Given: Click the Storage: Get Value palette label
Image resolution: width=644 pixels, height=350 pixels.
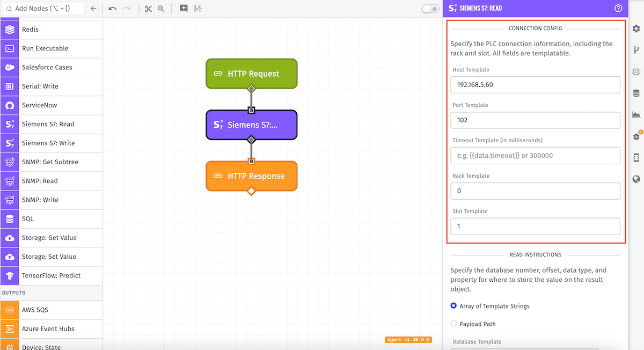Looking at the screenshot, I should click(49, 238).
